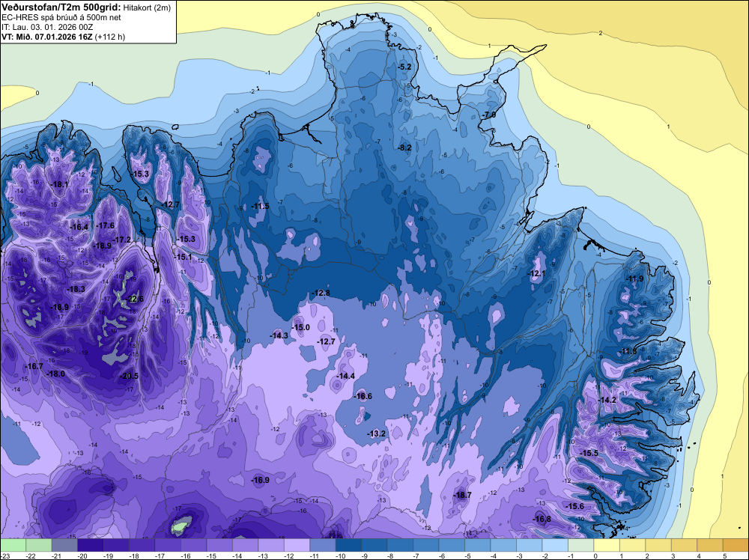
Task: Select the legend swatch labeled -12
Action: (x=297, y=545)
